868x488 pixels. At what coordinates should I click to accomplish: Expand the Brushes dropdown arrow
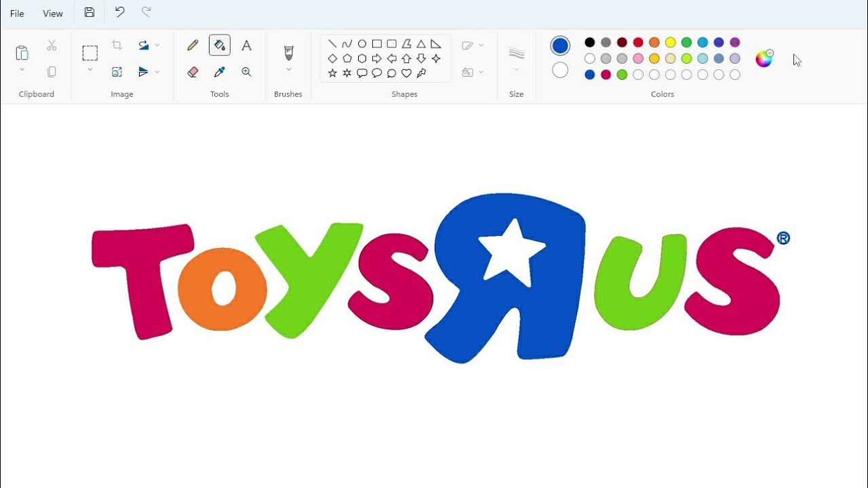click(288, 69)
